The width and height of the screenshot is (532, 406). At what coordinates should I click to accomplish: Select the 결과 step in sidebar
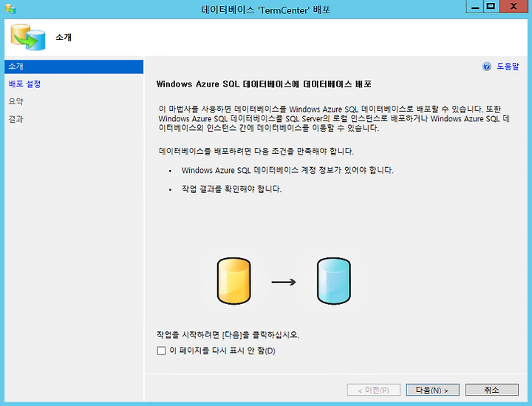pos(16,119)
